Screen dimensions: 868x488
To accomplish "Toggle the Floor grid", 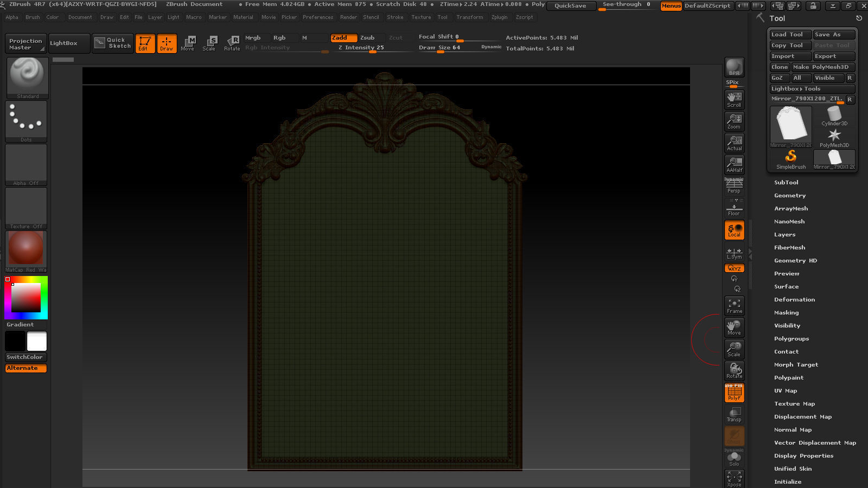I will (734, 208).
